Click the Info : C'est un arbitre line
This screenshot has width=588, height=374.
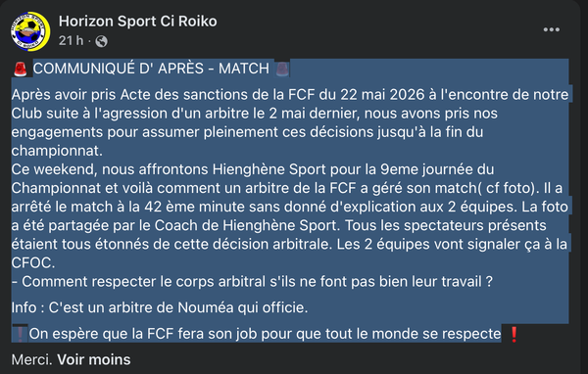click(160, 307)
